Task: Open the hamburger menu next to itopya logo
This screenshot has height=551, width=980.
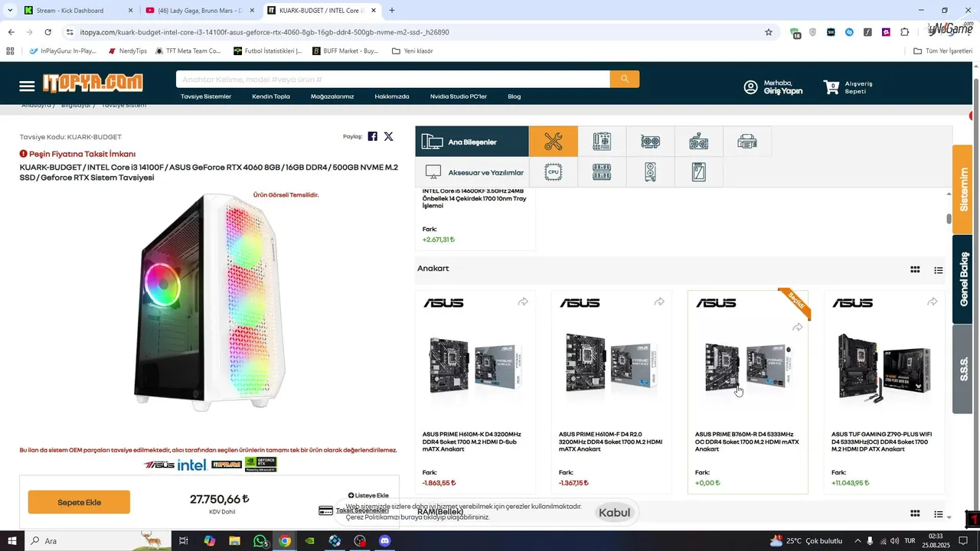Action: pyautogui.click(x=27, y=86)
